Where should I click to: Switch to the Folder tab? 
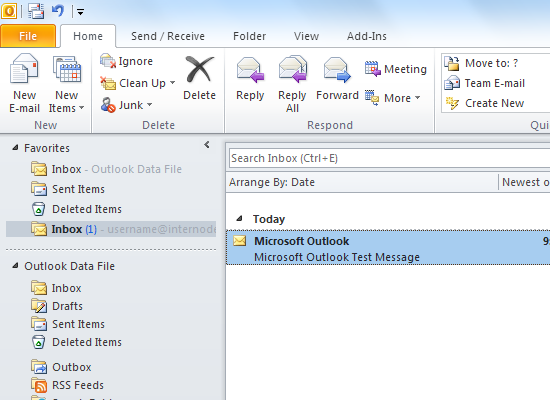pyautogui.click(x=249, y=36)
